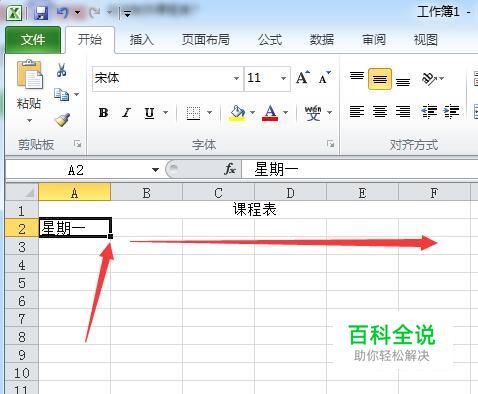Expand the 粘贴 paste options arrow
This screenshot has height=394, width=478.
click(29, 120)
